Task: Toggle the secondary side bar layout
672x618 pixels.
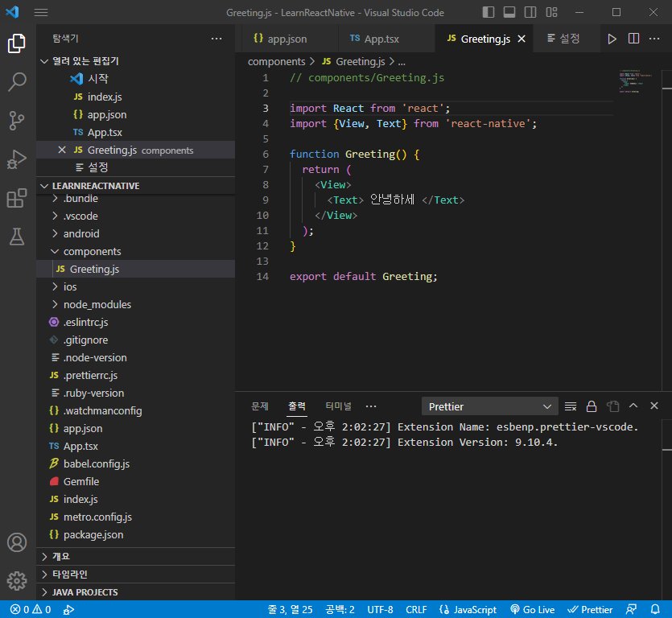Action: tap(530, 12)
